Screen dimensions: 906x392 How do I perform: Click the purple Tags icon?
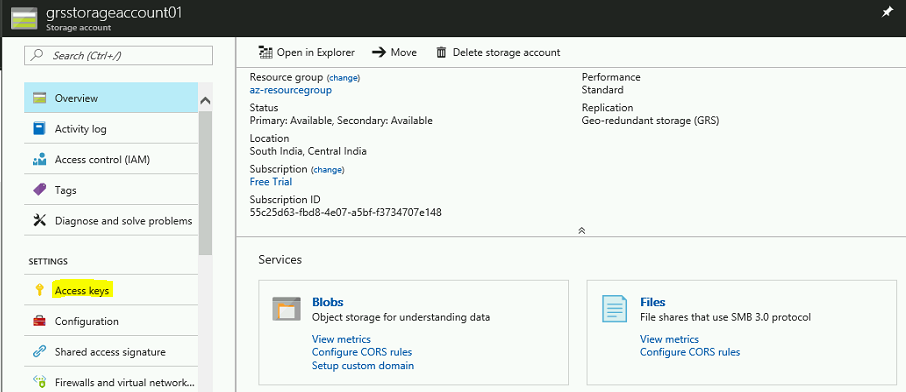point(40,190)
